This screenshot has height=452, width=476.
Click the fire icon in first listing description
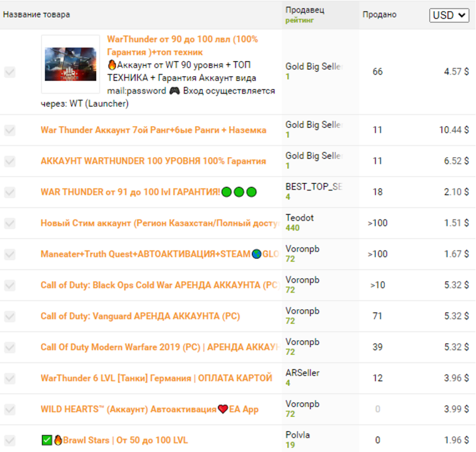(112, 64)
